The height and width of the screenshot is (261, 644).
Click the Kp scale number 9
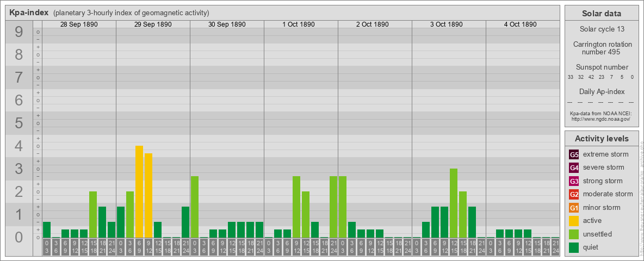click(19, 32)
